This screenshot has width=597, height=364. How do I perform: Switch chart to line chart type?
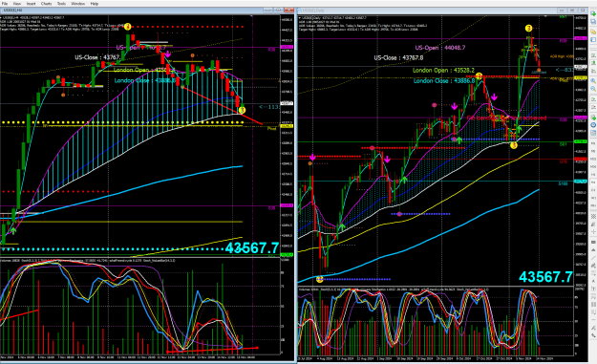pos(593,71)
